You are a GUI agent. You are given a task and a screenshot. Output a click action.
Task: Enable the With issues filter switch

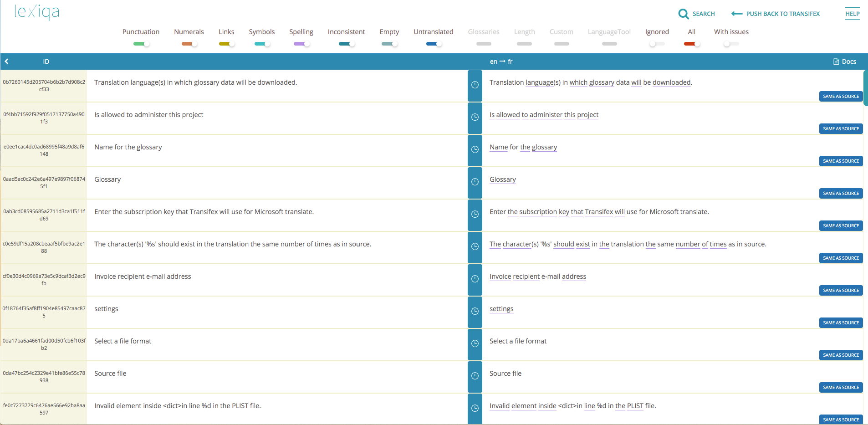pos(731,44)
